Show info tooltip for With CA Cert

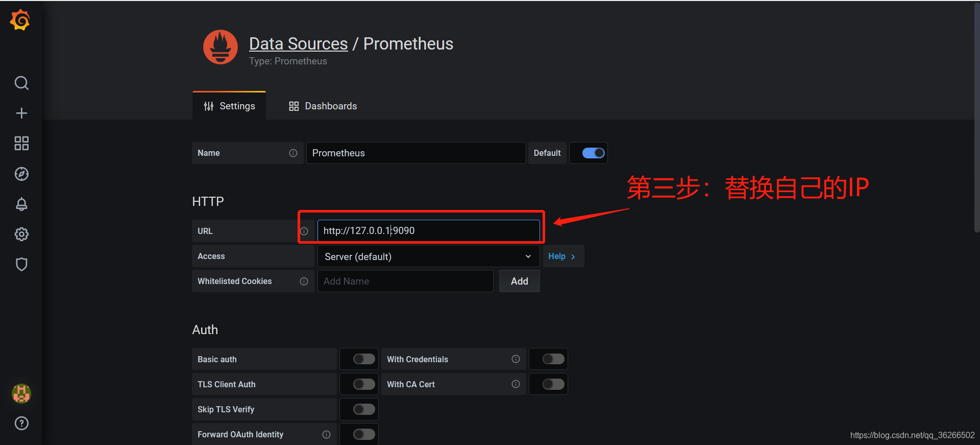[x=516, y=384]
